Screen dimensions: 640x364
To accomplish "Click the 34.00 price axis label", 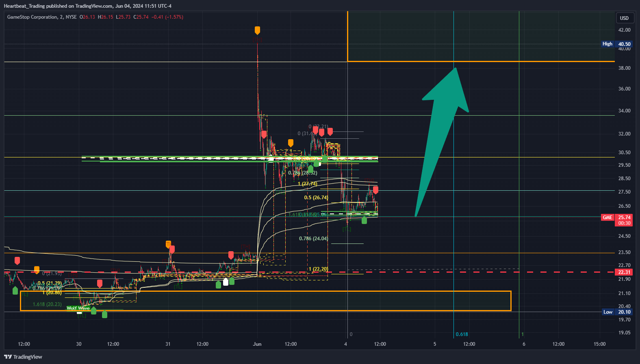I will (624, 111).
